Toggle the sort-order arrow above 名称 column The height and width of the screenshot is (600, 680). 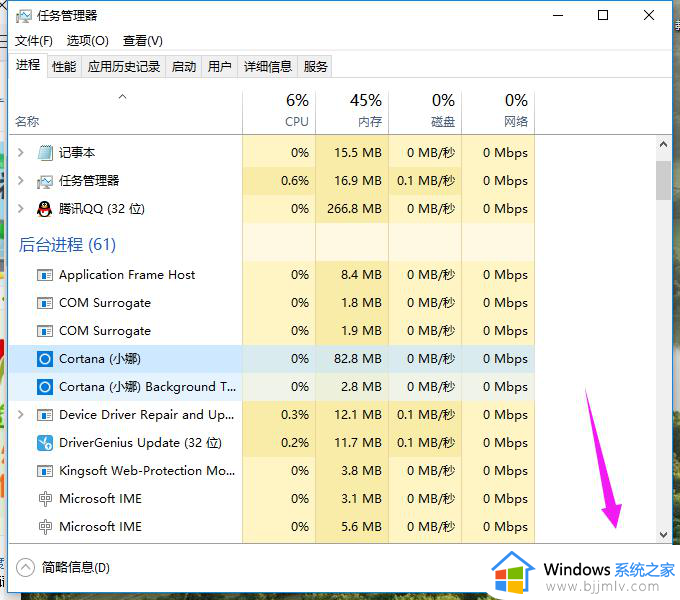[x=123, y=97]
